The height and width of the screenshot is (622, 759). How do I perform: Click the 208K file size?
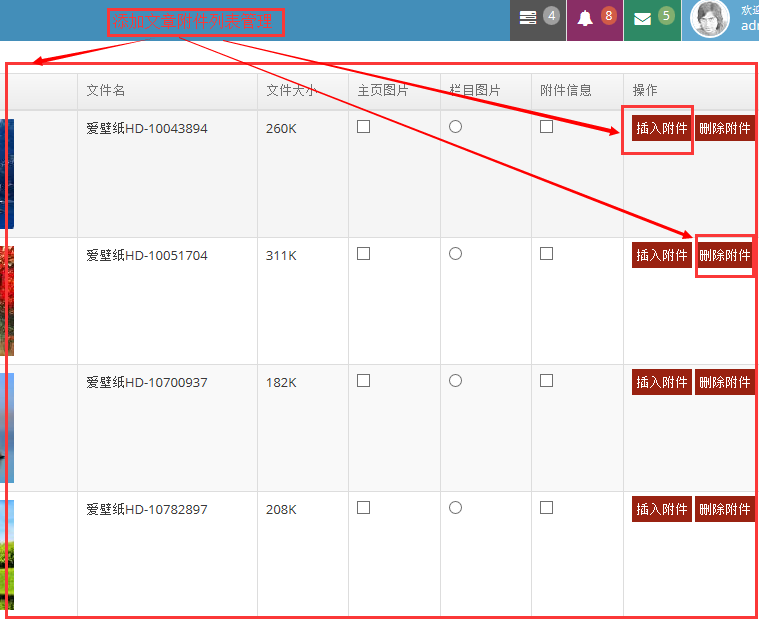click(281, 509)
